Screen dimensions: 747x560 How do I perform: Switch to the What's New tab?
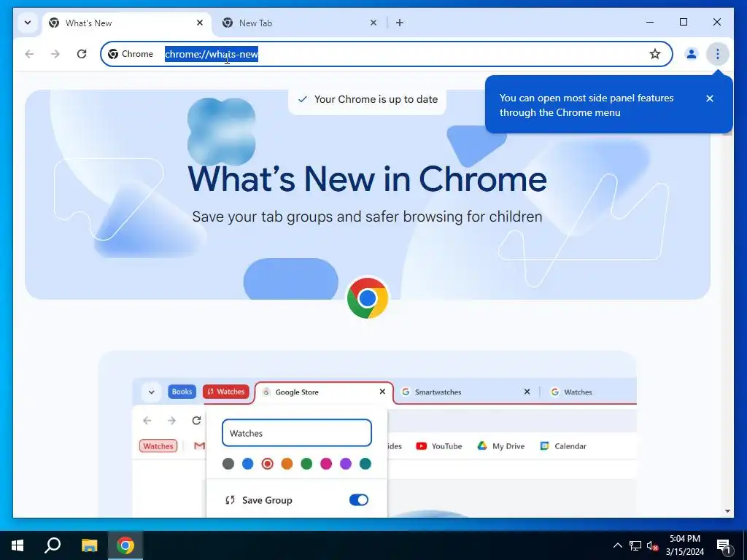pos(127,23)
